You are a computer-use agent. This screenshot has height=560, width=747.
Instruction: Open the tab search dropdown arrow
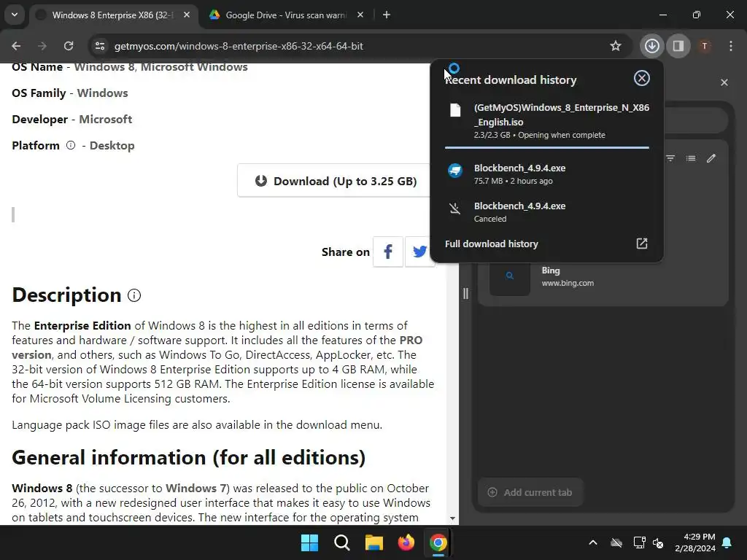pos(15,15)
